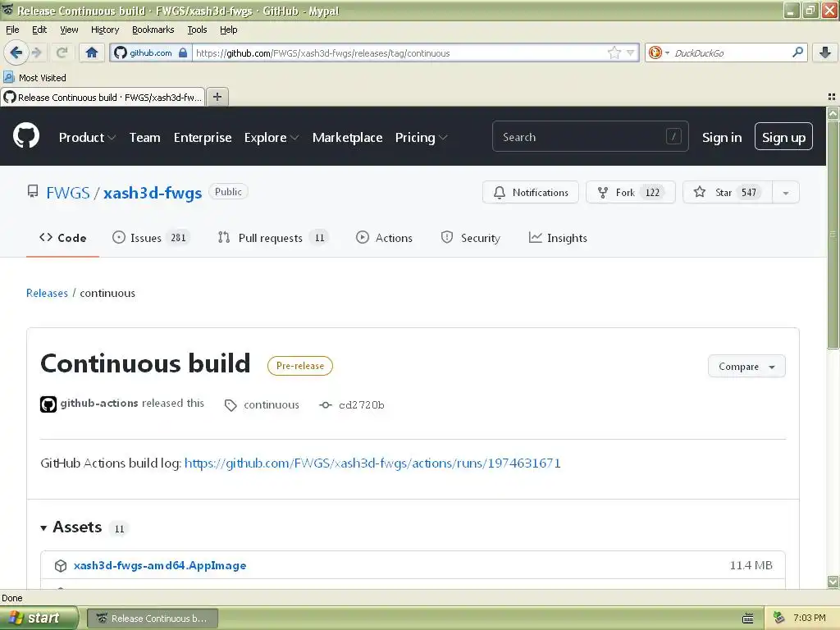
Task: Expand the Product menu in GitHub header
Action: click(x=87, y=138)
